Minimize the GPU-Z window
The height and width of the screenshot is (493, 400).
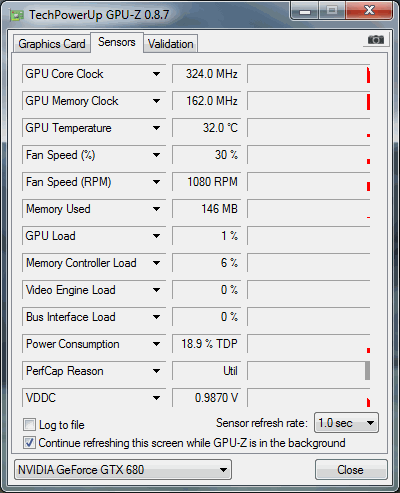coord(305,11)
